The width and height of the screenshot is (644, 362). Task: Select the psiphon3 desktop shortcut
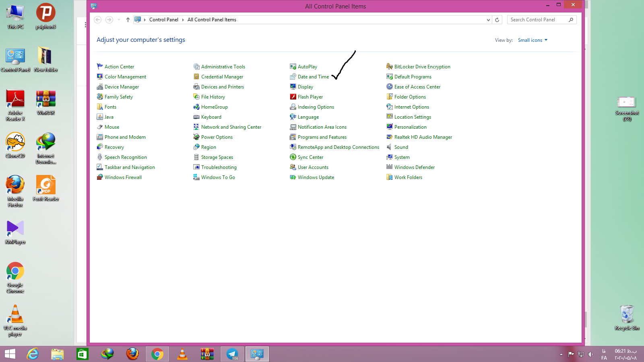tap(46, 16)
